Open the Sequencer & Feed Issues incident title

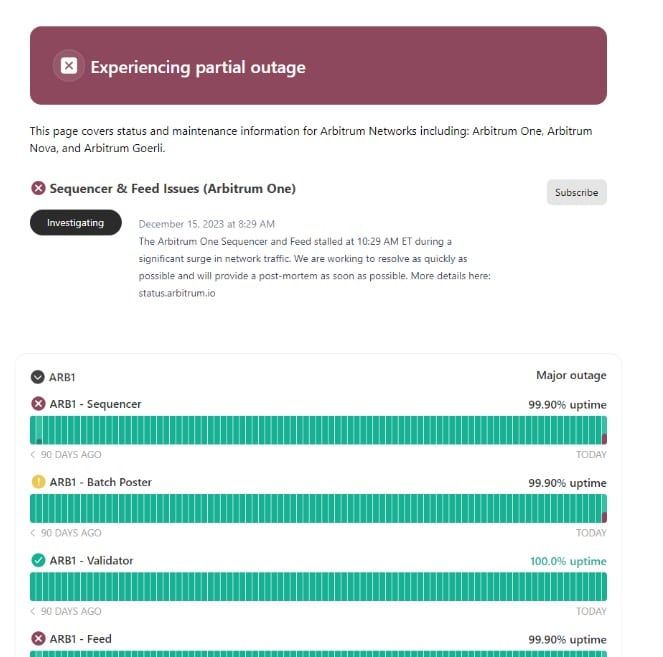pos(173,189)
